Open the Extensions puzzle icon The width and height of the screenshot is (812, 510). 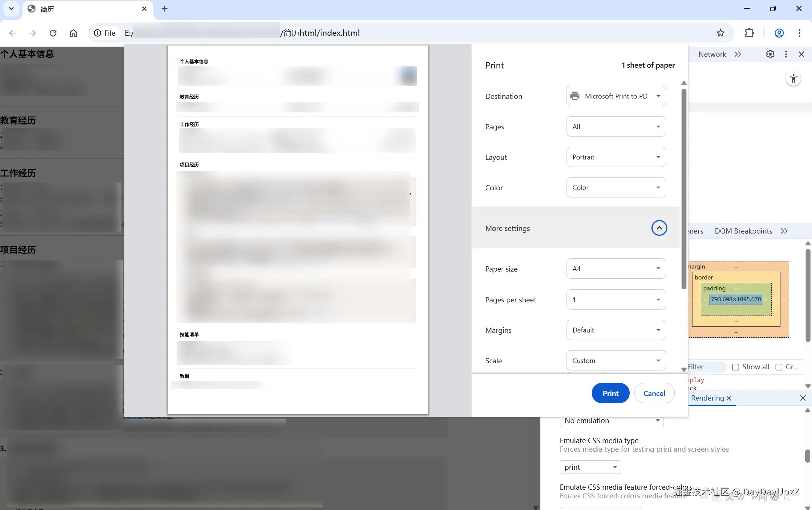[749, 33]
